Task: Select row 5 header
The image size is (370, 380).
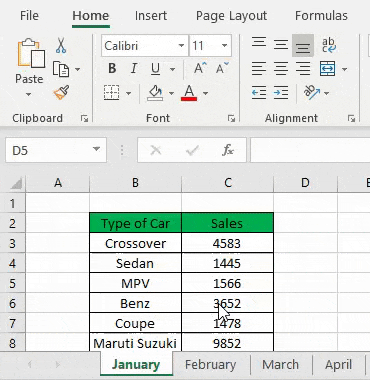Action: (x=13, y=283)
